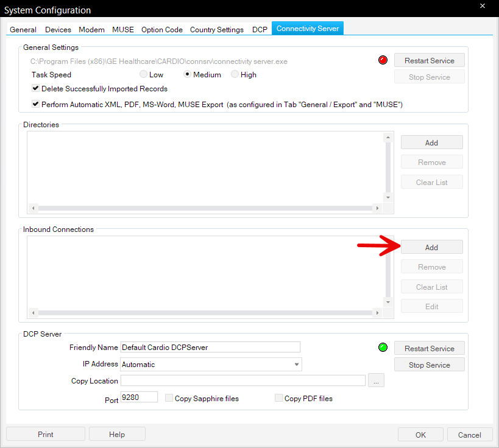Restart the Connectivity Server service
Image resolution: width=499 pixels, height=448 pixels.
(429, 60)
